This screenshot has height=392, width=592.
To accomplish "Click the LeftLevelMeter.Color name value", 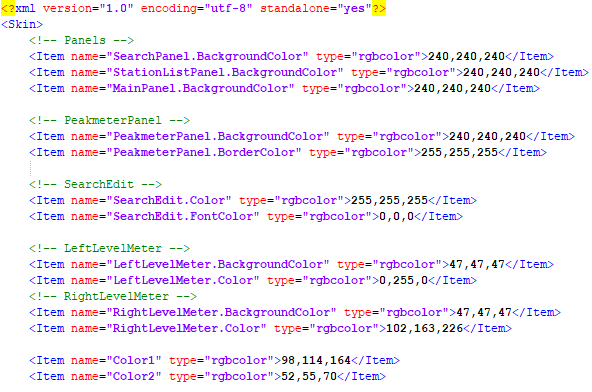I will click(x=183, y=280).
